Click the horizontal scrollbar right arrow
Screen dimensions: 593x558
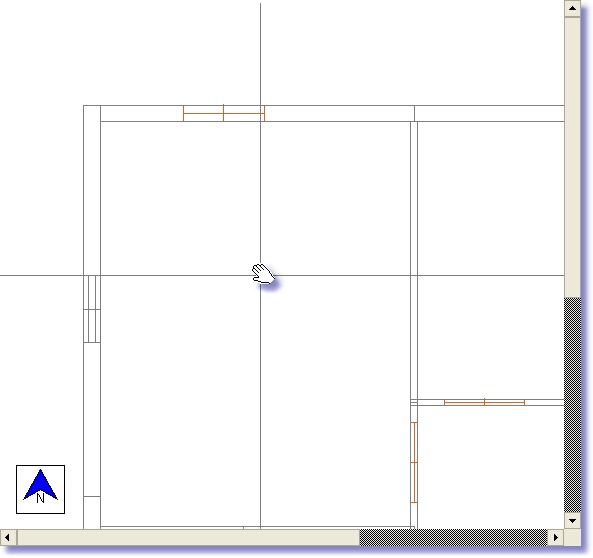[x=556, y=537]
